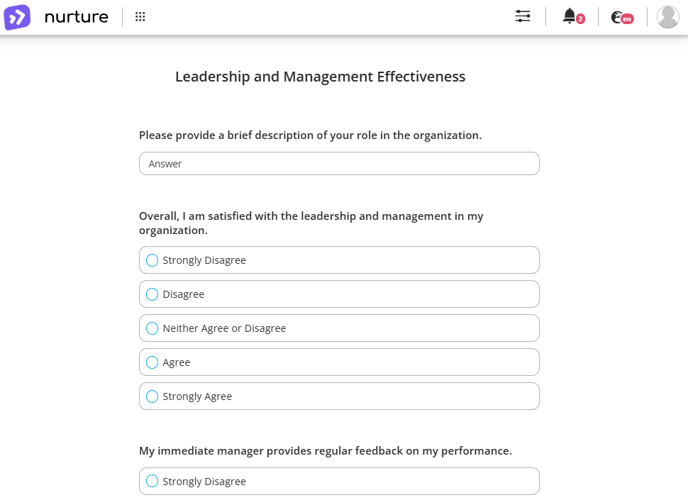Click the Agree option text label
688x500 pixels.
point(176,363)
